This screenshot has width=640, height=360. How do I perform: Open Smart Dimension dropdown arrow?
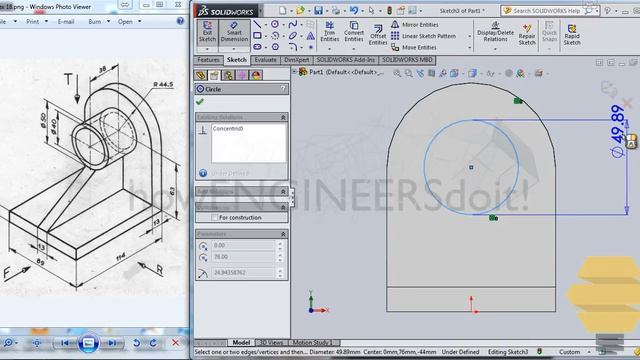click(x=234, y=49)
